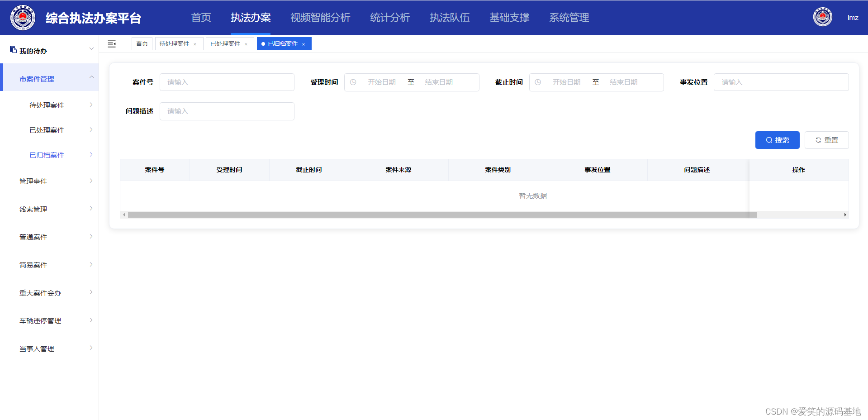Select 已归档案件 in the sidebar submenu
Screen dimensions: 868x420
coord(49,155)
